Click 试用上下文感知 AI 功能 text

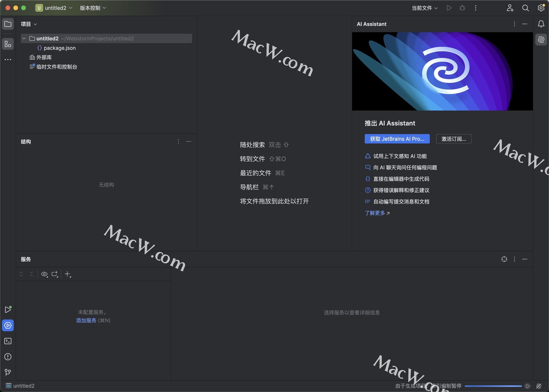[x=400, y=156]
